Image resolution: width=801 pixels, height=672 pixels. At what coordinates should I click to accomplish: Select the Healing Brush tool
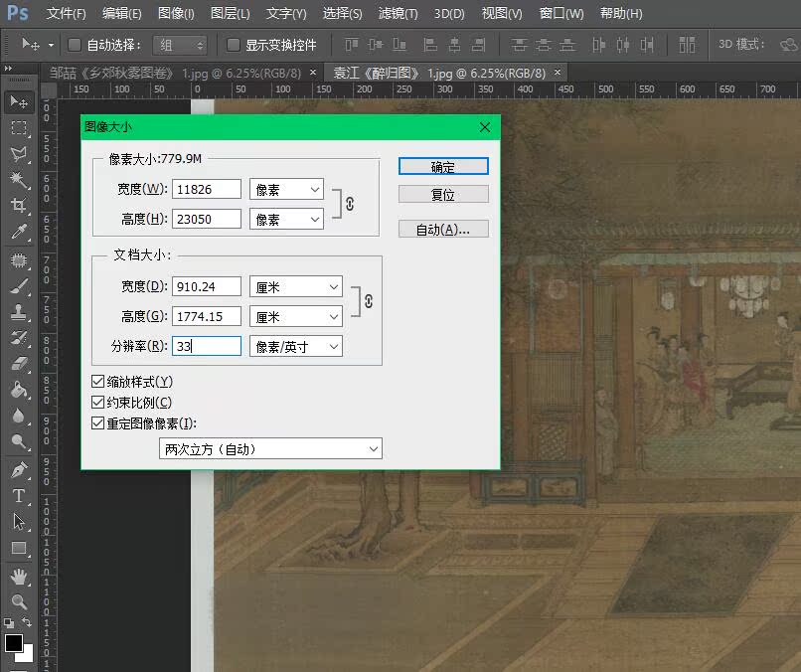coord(19,260)
